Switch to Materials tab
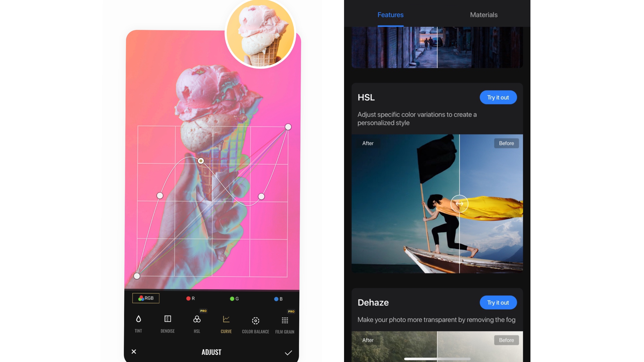Viewport: 644px width, 362px height. click(484, 15)
